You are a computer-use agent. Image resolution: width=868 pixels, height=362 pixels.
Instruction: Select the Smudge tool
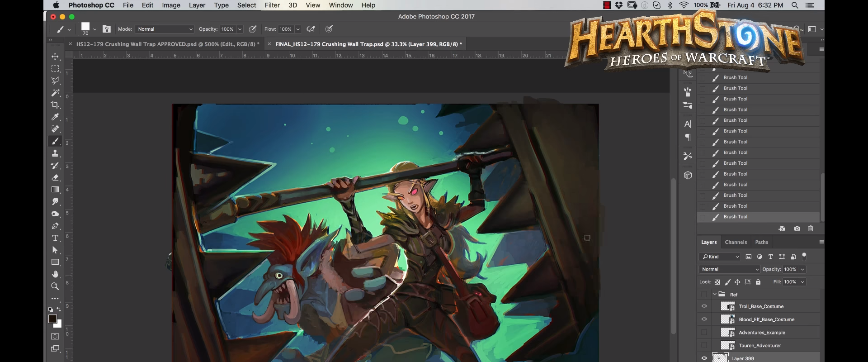55,202
